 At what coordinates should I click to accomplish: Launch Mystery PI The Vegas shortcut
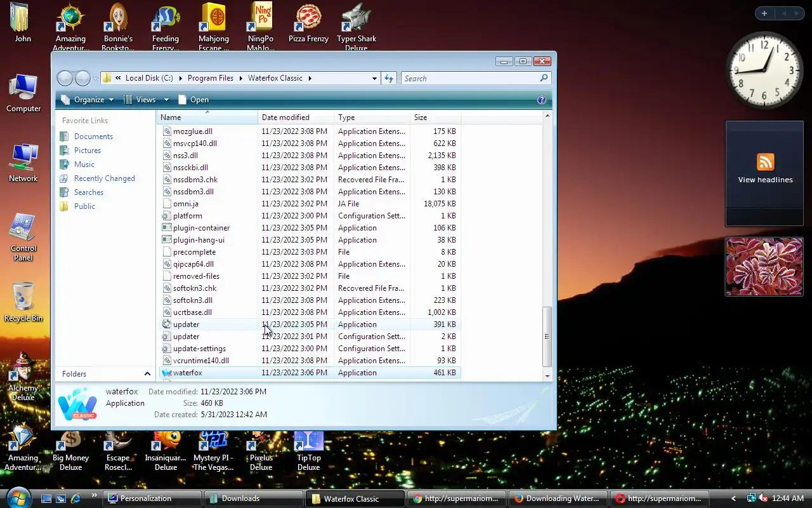pos(213,451)
